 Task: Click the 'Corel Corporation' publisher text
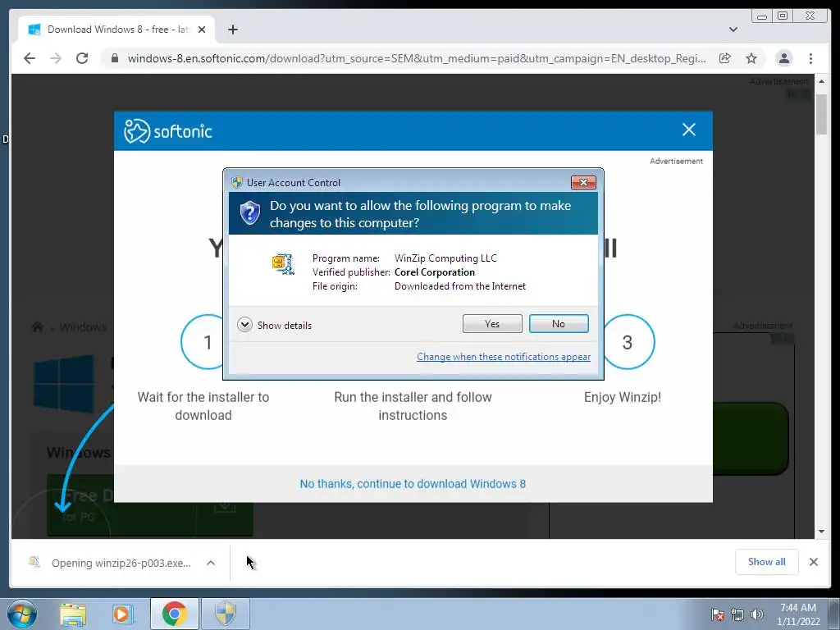point(435,272)
